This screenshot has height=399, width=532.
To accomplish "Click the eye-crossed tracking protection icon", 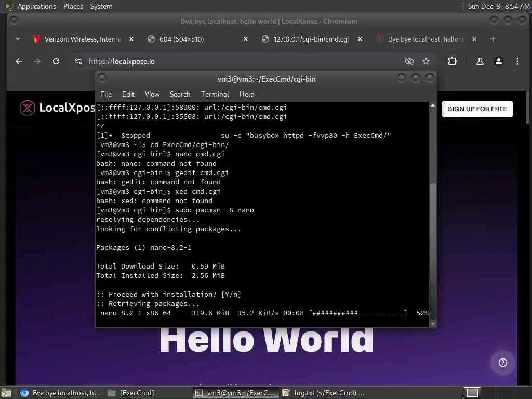I will point(409,61).
